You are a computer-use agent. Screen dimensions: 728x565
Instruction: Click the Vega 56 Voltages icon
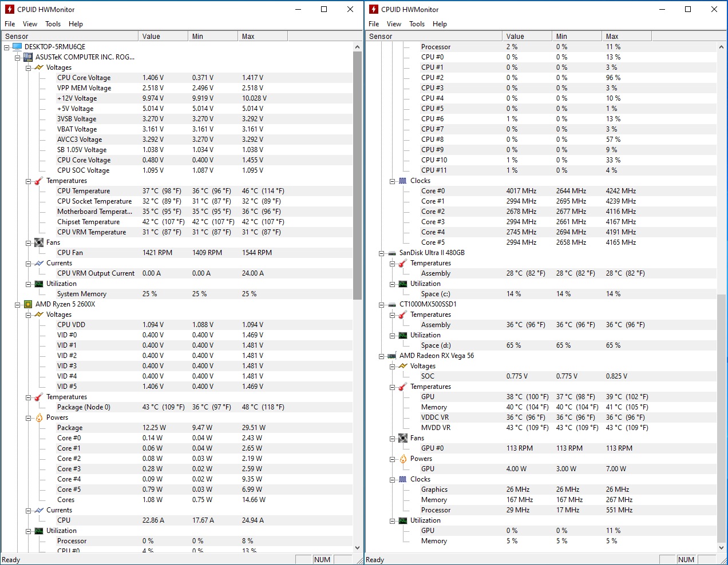click(x=403, y=366)
